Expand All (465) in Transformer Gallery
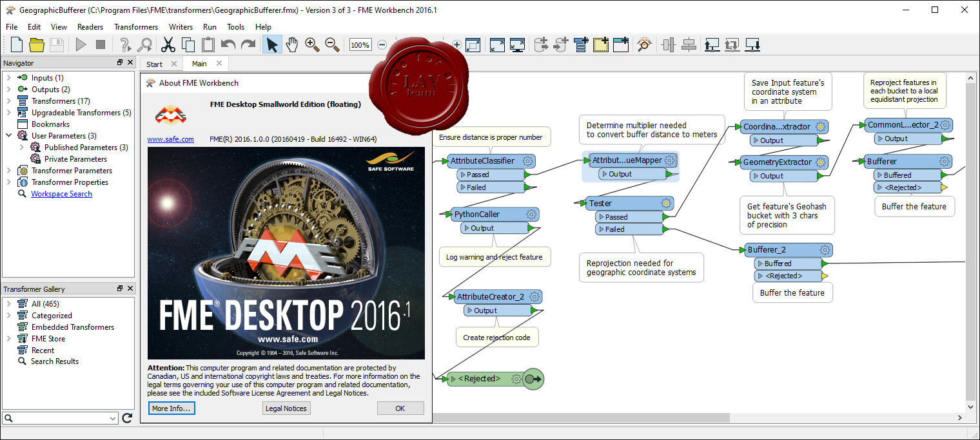Viewport: 980px width, 440px height. pos(9,304)
